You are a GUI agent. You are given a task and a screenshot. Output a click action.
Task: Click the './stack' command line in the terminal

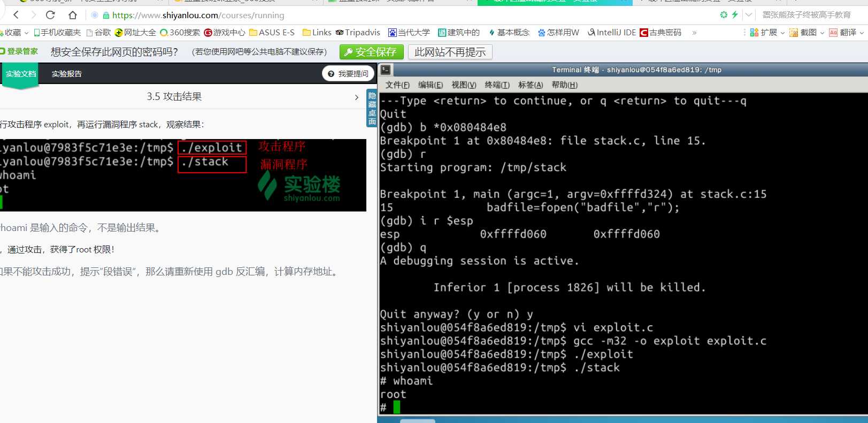500,367
